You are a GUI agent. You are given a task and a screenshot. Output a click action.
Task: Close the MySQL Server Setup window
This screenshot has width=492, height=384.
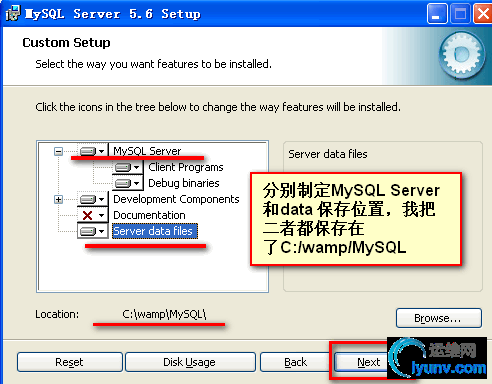coord(483,14)
